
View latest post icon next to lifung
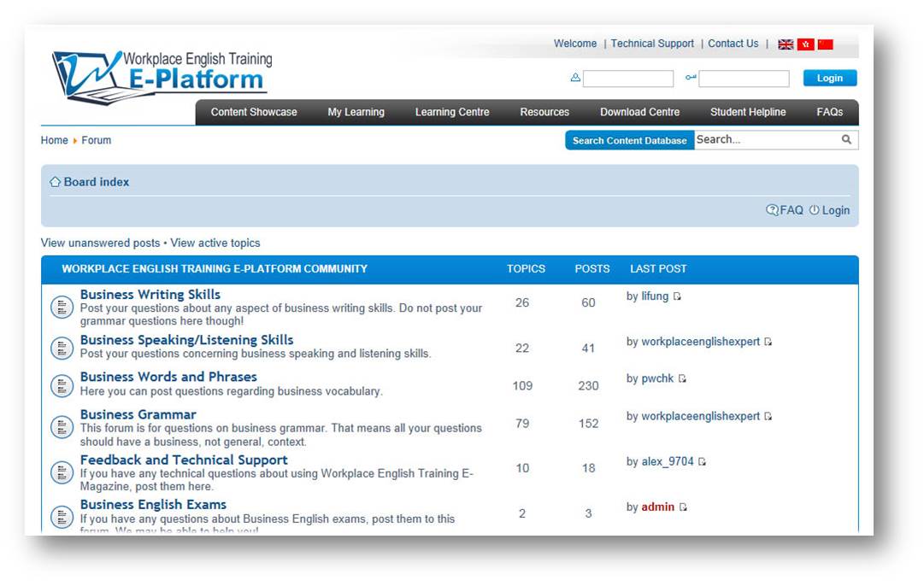pos(677,297)
